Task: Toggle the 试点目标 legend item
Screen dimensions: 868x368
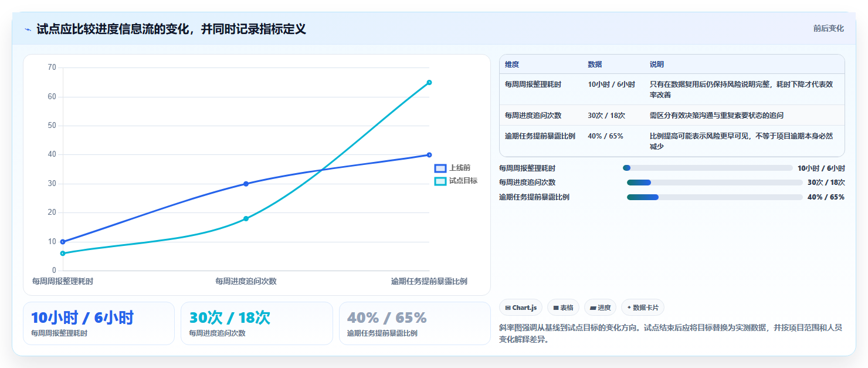Action: (456, 181)
